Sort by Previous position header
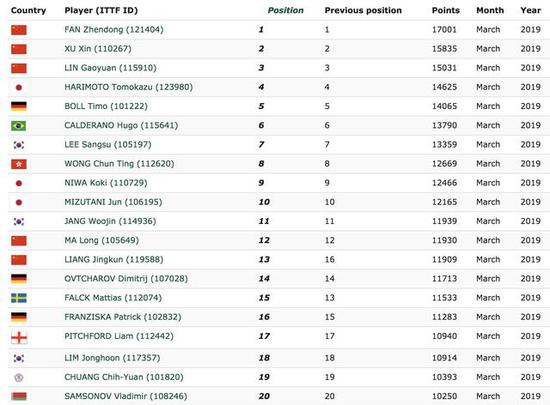Image resolution: width=550 pixels, height=405 pixels. [363, 11]
